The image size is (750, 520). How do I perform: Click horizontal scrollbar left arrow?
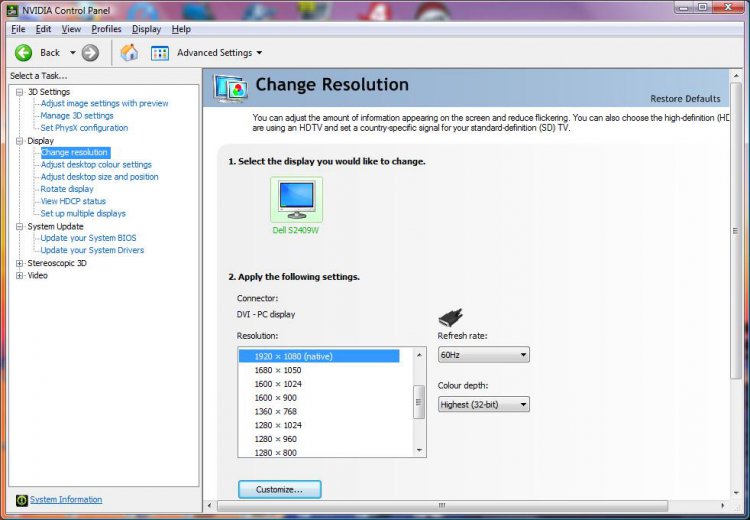(x=210, y=506)
